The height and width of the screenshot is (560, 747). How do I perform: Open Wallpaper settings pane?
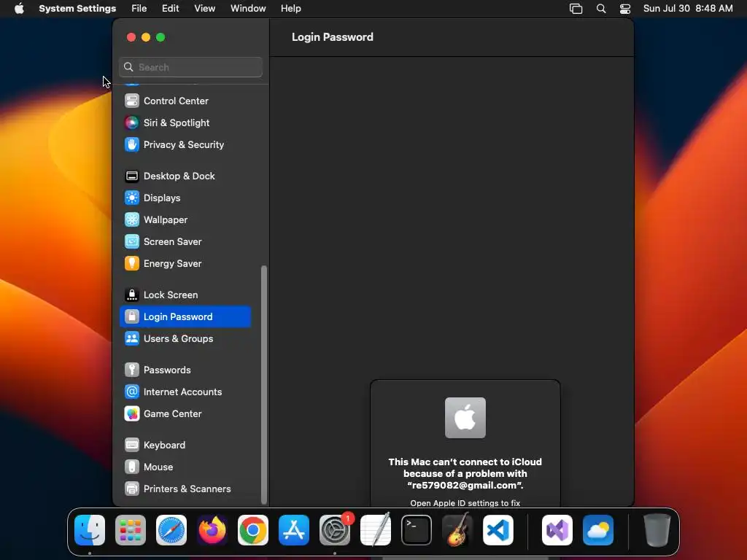tap(185, 220)
